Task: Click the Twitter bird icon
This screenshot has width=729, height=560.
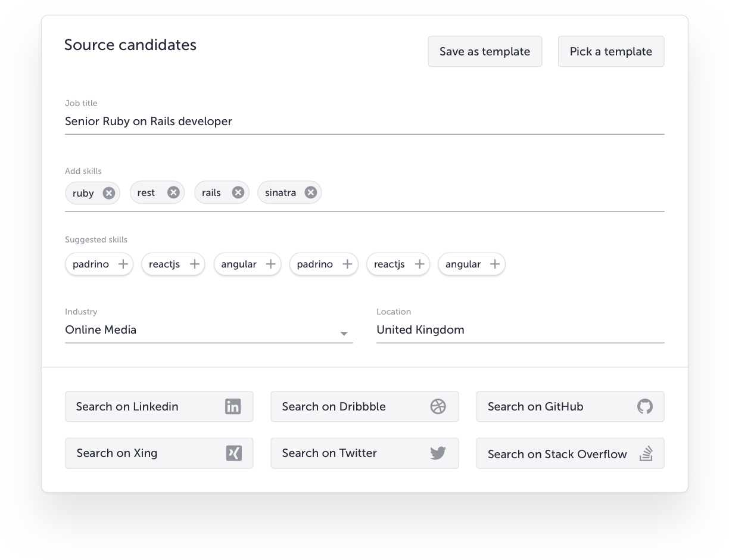Action: pyautogui.click(x=438, y=453)
